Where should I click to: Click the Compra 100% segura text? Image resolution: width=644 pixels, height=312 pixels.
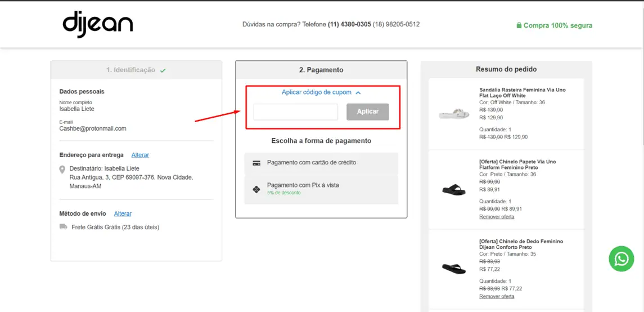[558, 25]
